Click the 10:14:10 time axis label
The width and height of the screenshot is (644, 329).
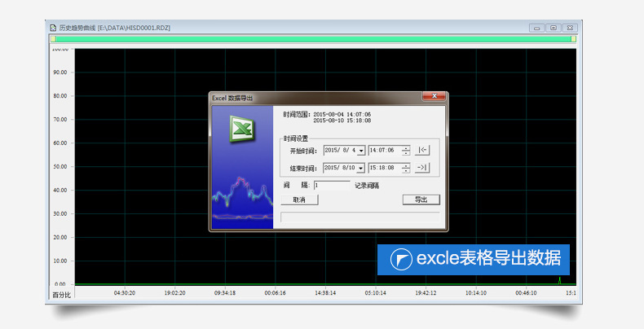click(475, 293)
